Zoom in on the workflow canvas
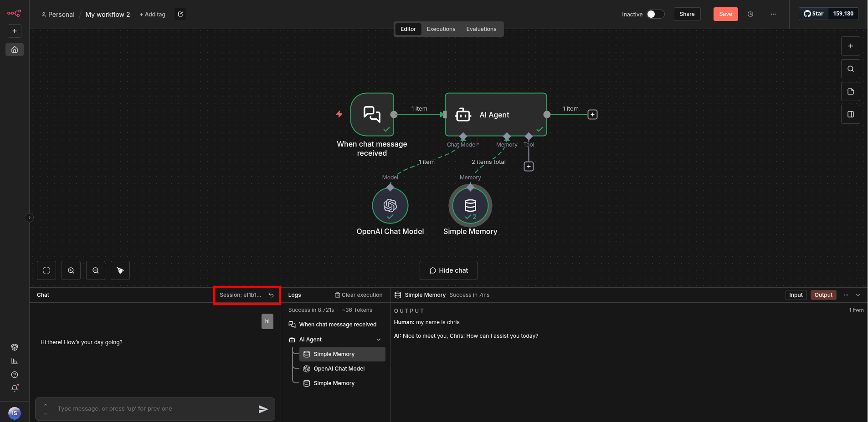 click(71, 270)
